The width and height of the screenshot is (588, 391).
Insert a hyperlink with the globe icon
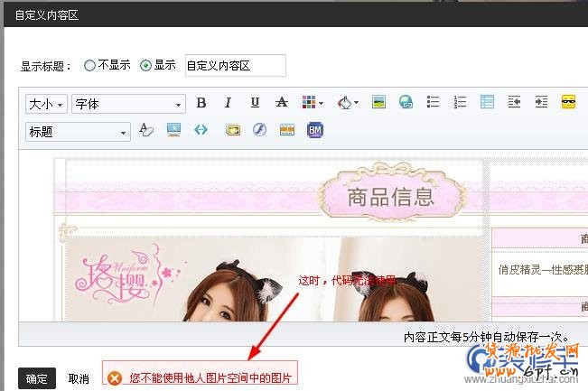406,103
